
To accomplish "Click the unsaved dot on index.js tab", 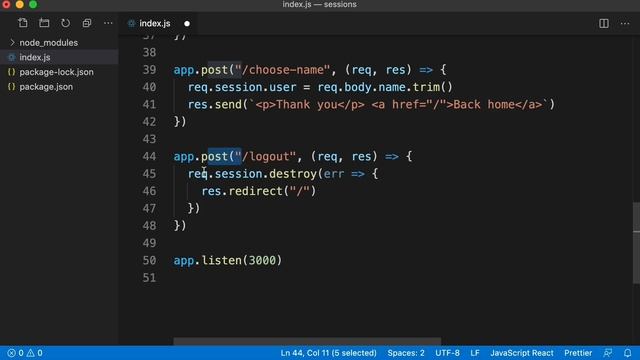I will [187, 24].
